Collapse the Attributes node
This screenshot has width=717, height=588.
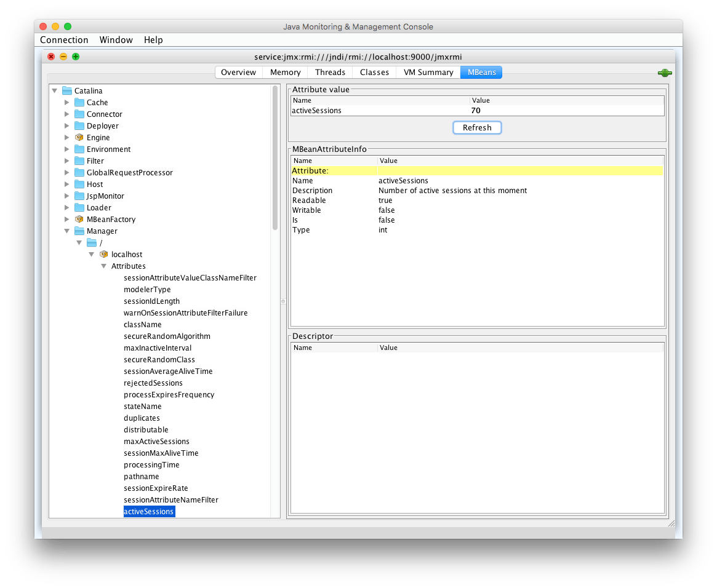(x=104, y=266)
